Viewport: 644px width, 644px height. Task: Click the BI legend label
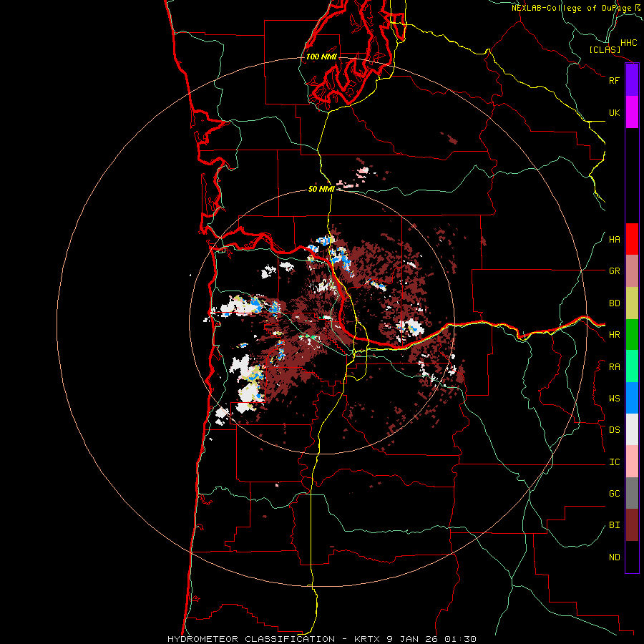[x=614, y=525]
